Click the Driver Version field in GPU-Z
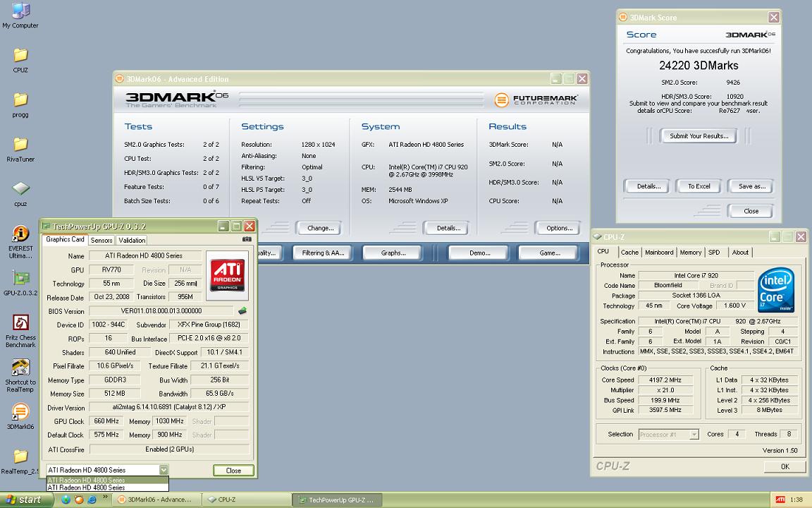Image resolution: width=812 pixels, height=508 pixels. [169, 407]
